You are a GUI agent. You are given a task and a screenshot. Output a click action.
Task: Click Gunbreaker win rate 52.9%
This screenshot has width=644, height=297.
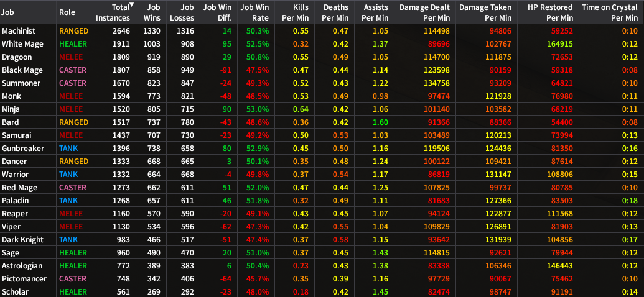click(x=258, y=148)
